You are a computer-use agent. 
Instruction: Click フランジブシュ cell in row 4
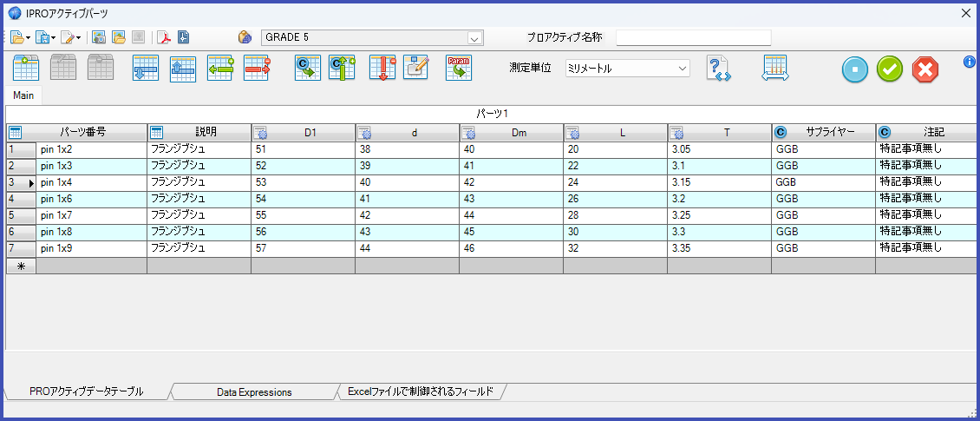(199, 199)
